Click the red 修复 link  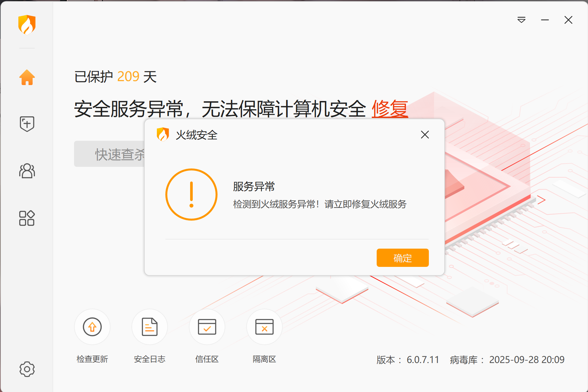click(x=390, y=109)
